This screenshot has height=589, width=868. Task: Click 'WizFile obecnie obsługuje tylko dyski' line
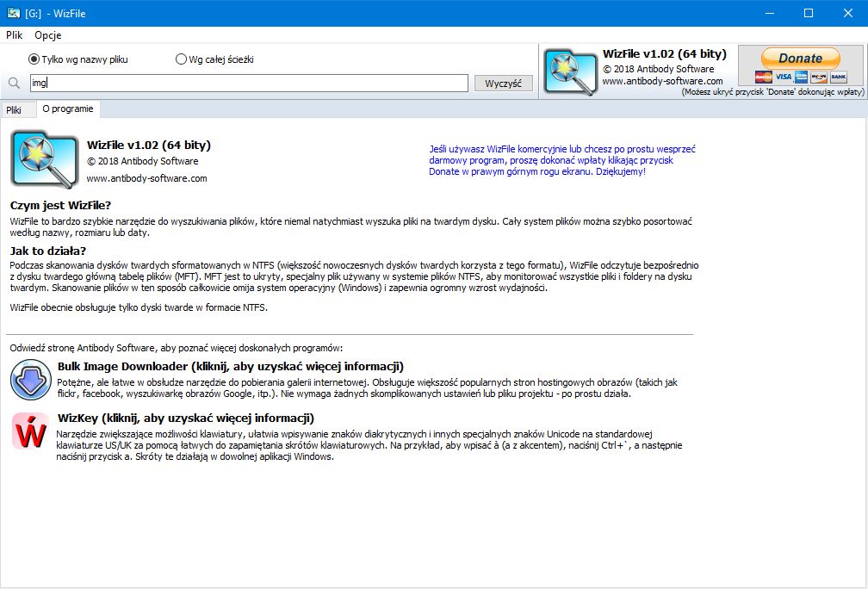click(139, 307)
